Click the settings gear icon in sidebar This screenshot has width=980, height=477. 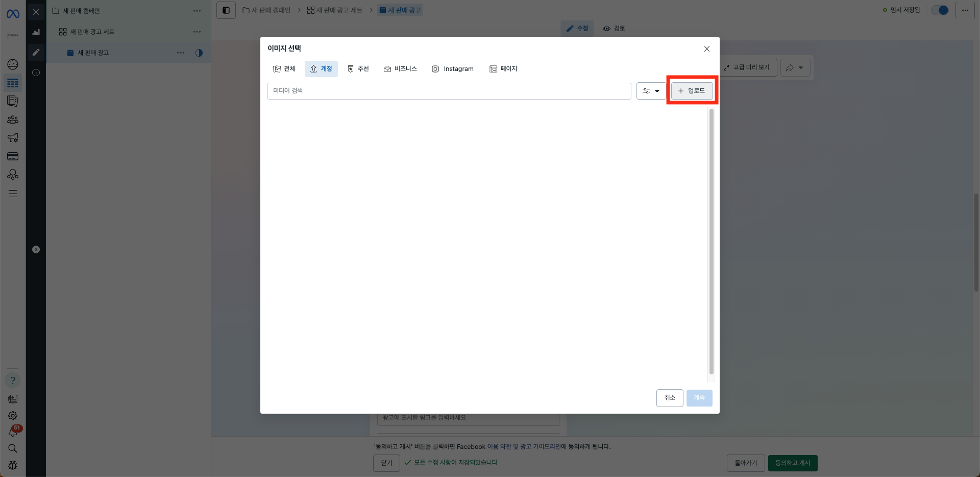click(13, 416)
